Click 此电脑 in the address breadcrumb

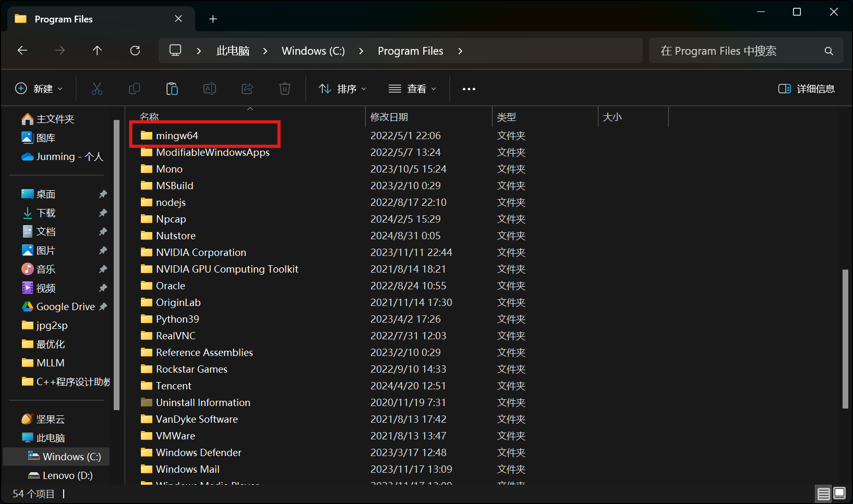tap(233, 51)
